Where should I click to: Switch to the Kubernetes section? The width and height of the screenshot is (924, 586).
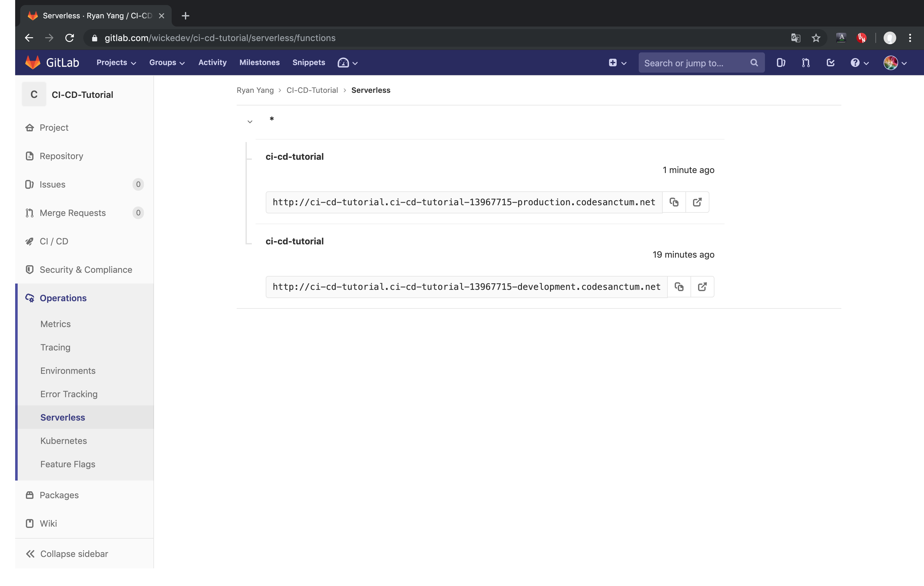[64, 440]
